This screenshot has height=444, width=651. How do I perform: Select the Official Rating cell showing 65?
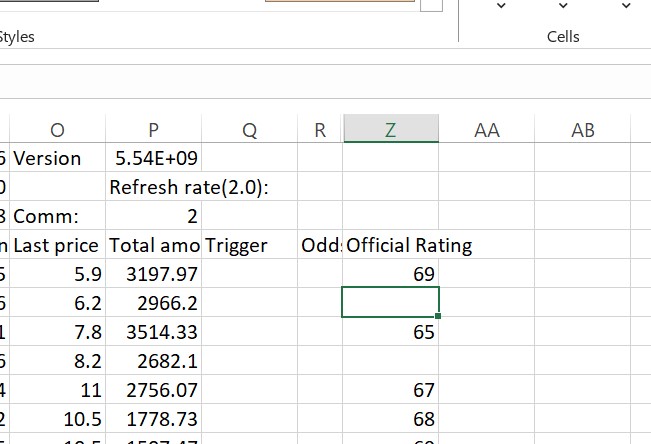390,332
